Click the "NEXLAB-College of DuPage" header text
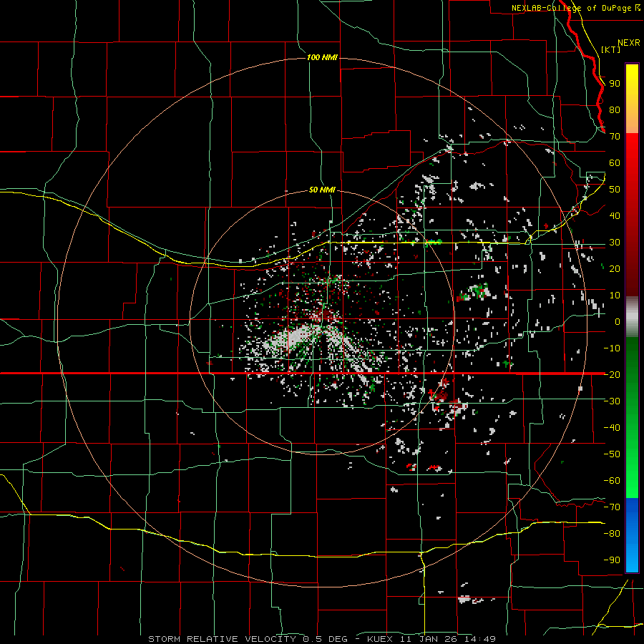 pos(572,8)
